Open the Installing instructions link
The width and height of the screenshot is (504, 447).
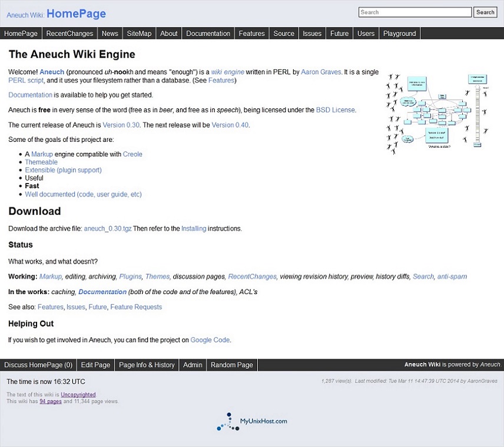coord(194,229)
